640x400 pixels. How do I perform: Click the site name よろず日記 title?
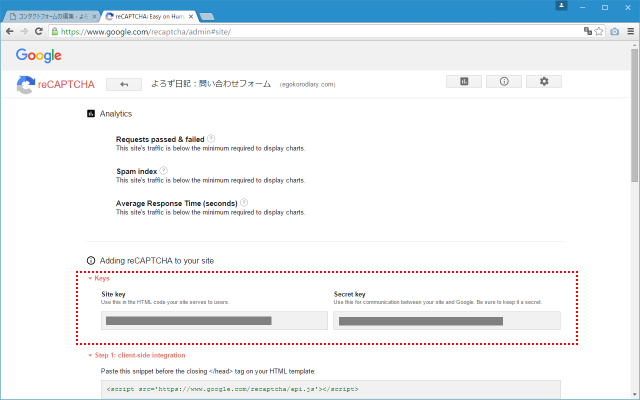pyautogui.click(x=211, y=84)
